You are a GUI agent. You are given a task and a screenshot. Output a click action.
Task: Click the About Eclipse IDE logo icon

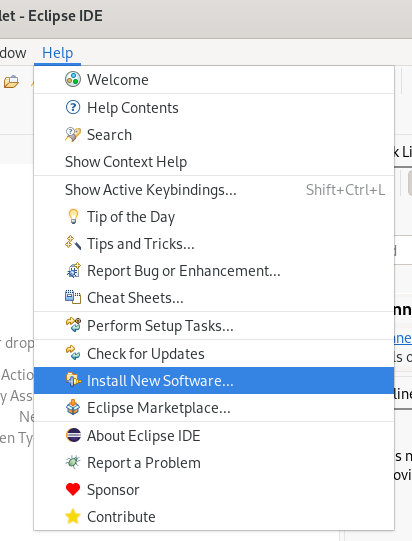[x=73, y=435]
